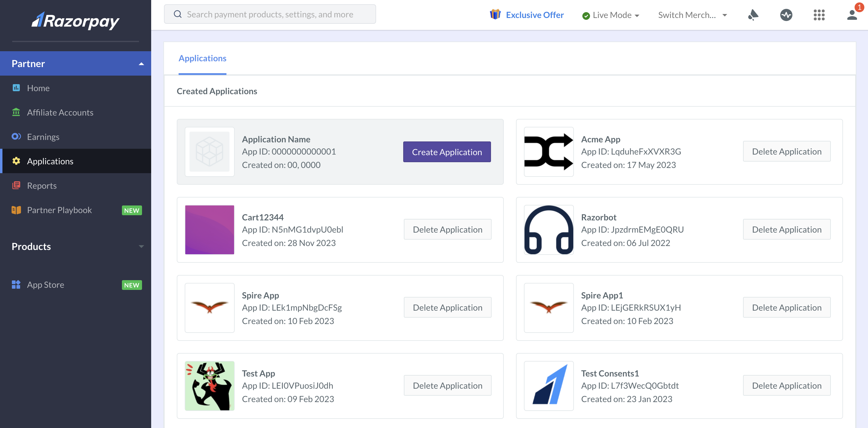Click the search magnifier icon

coord(178,14)
